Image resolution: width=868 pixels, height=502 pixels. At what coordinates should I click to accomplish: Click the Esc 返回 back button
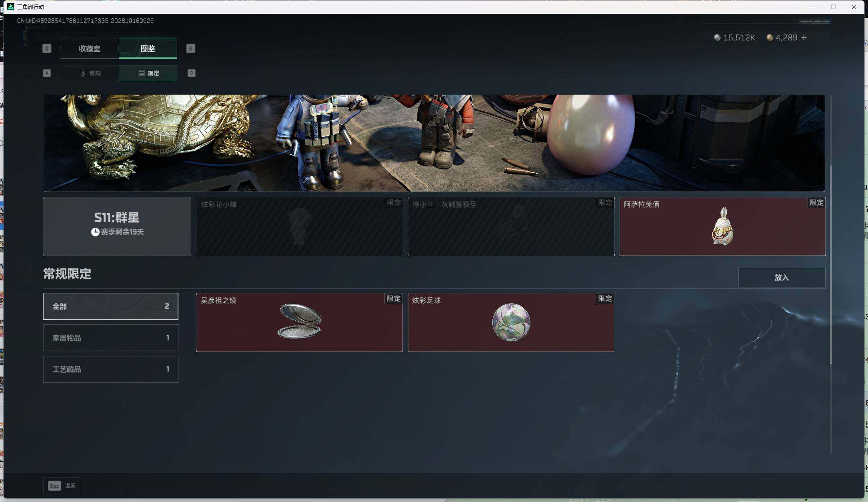(61, 486)
